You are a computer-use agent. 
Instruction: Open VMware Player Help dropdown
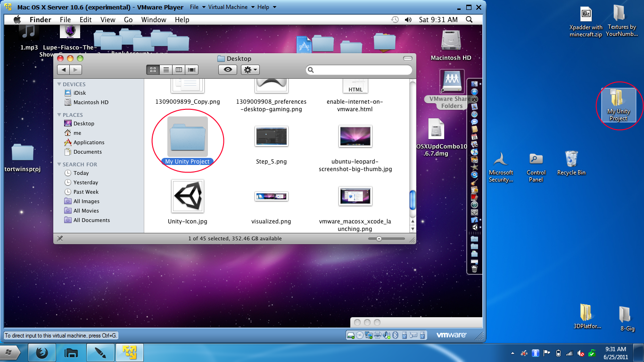coord(267,8)
